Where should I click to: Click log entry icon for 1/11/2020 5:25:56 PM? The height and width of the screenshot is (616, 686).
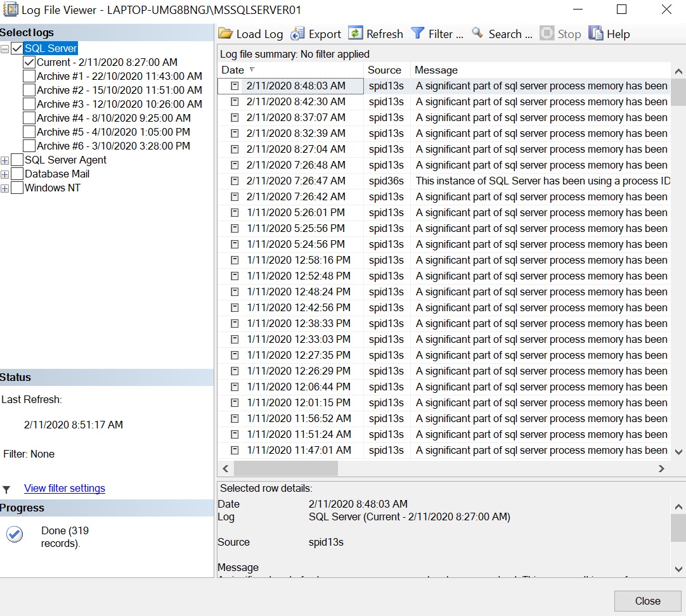[235, 229]
